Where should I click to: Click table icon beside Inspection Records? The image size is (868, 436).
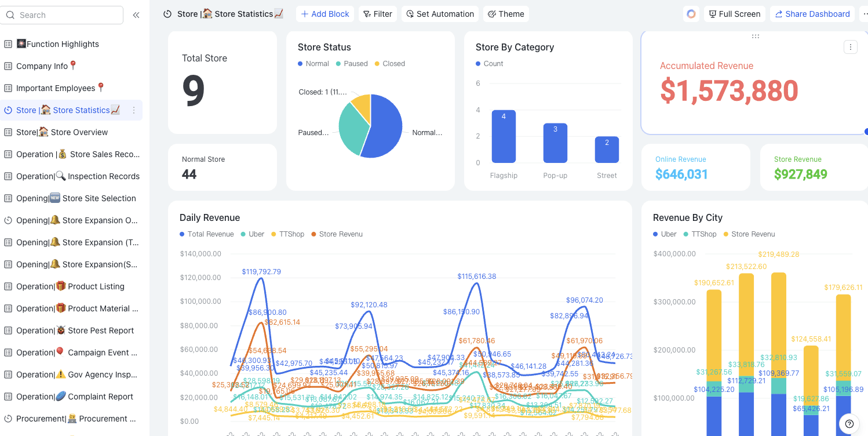[8, 176]
